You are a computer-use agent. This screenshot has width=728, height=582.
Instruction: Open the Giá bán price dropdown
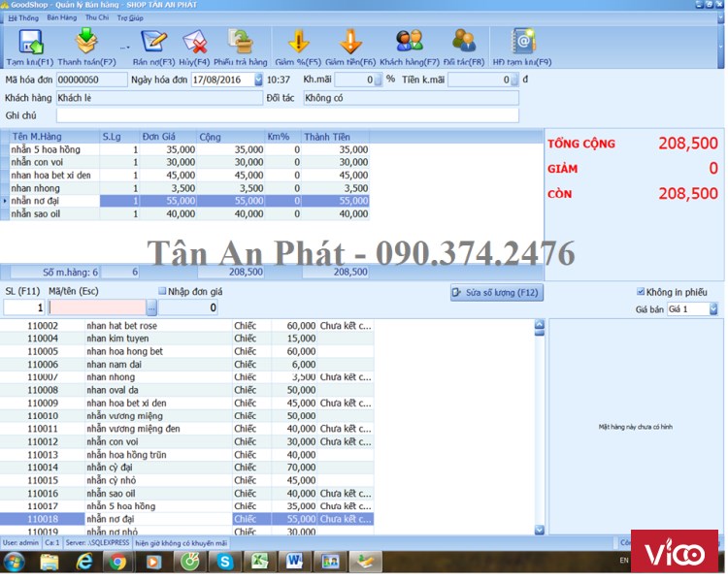click(713, 309)
